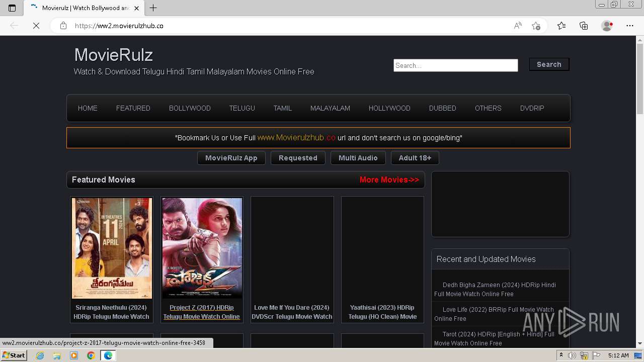
Task: Open the Sriranga Neethulu movie poster
Action: [x=112, y=248]
